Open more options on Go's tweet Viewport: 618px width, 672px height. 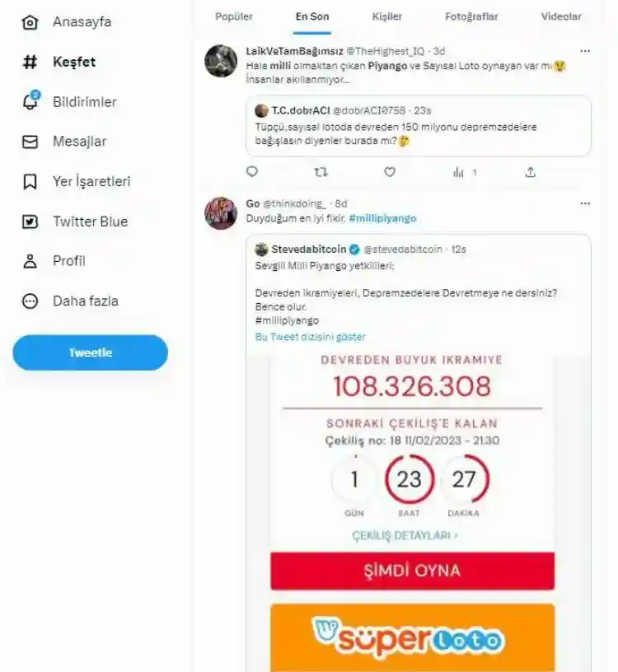(x=585, y=203)
